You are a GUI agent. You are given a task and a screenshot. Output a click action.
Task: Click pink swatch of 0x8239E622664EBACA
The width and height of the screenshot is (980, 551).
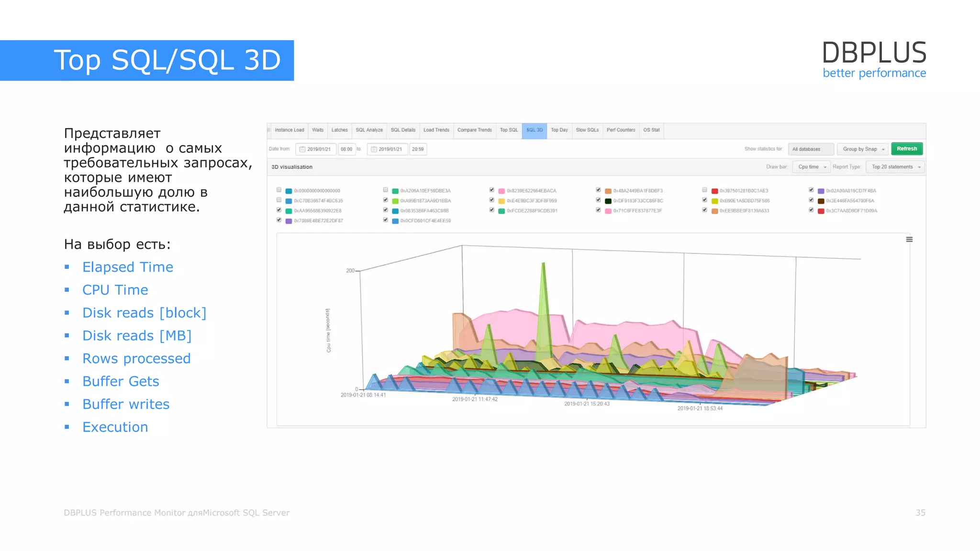pyautogui.click(x=501, y=191)
